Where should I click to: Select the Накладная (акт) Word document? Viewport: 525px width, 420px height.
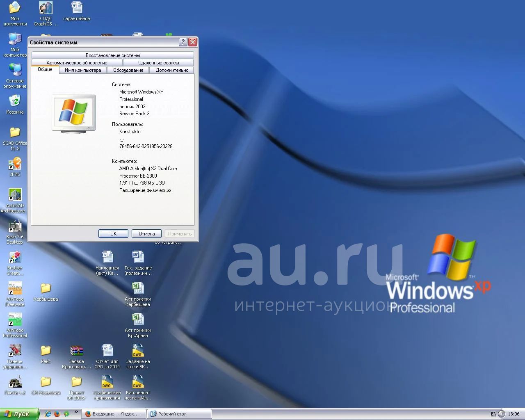tap(107, 263)
